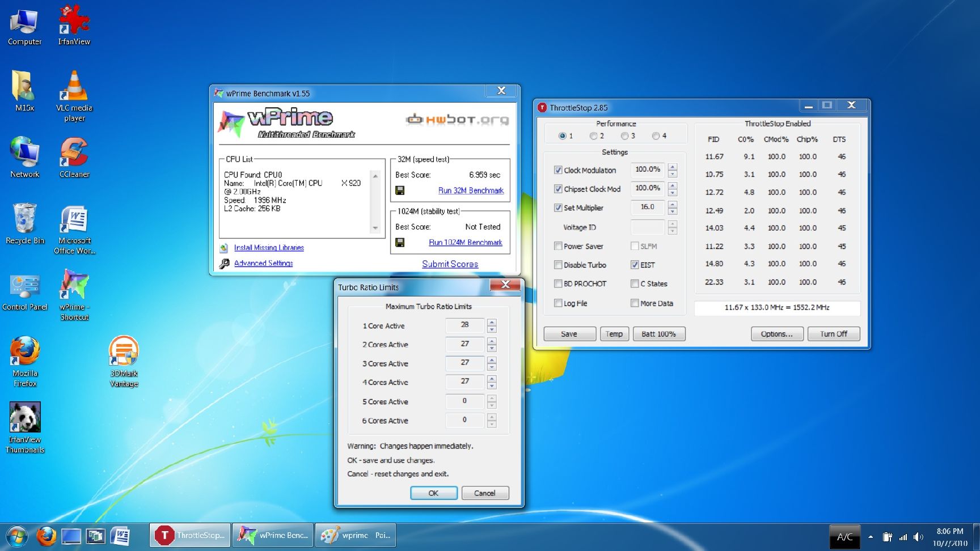Screen dimensions: 980x551
Task: Click the save icon for 32M score
Action: point(400,190)
